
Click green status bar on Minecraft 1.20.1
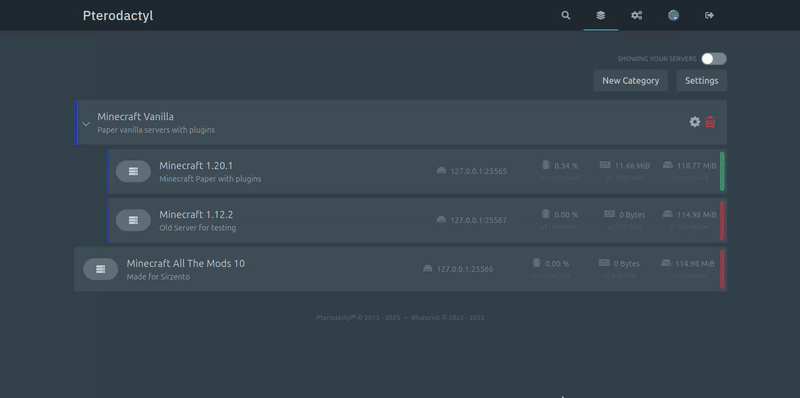(x=722, y=171)
